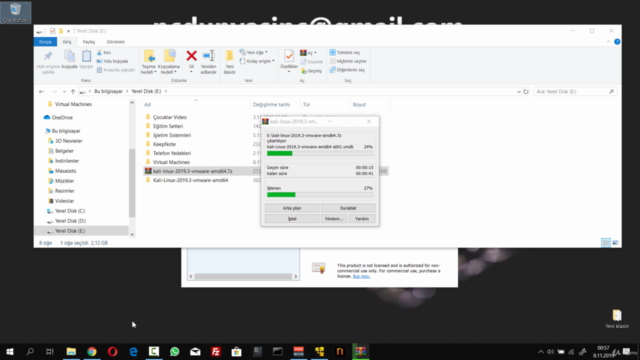Image resolution: width=640 pixels, height=360 pixels.
Task: Select OneDrive in navigation pane
Action: point(62,118)
